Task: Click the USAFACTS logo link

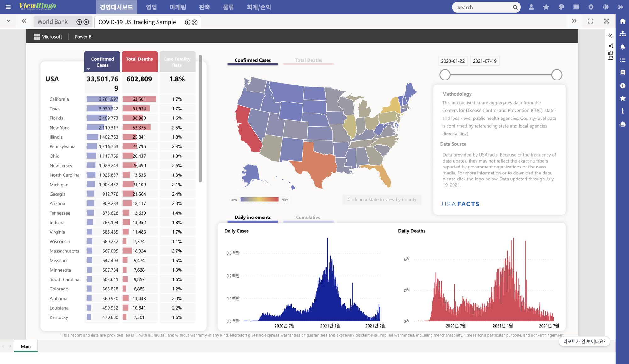Action: [460, 204]
